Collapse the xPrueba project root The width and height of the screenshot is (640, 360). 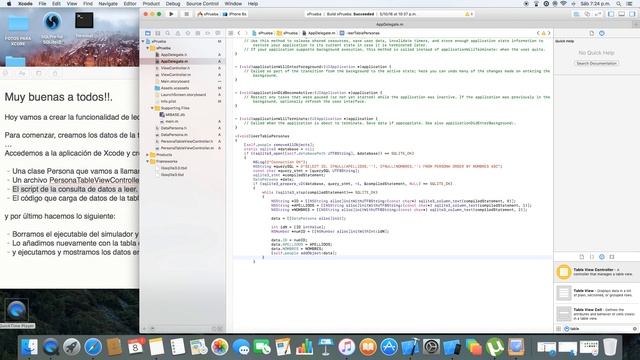click(143, 41)
